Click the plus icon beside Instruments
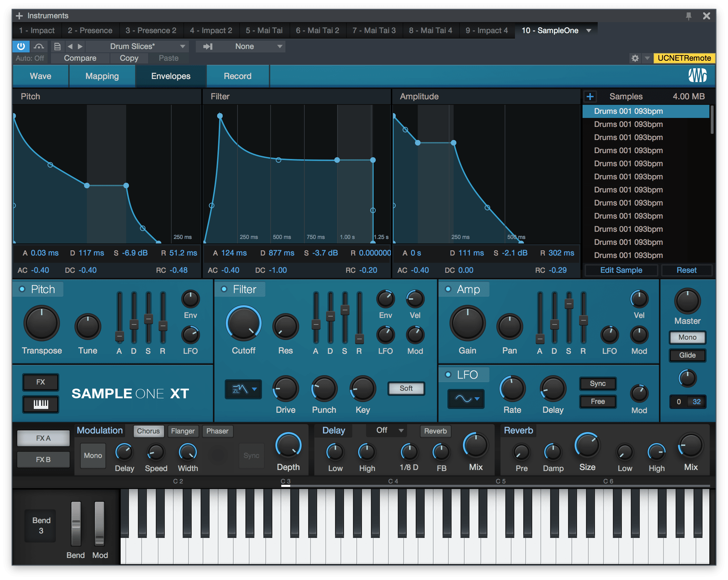This screenshot has width=728, height=580. click(19, 16)
